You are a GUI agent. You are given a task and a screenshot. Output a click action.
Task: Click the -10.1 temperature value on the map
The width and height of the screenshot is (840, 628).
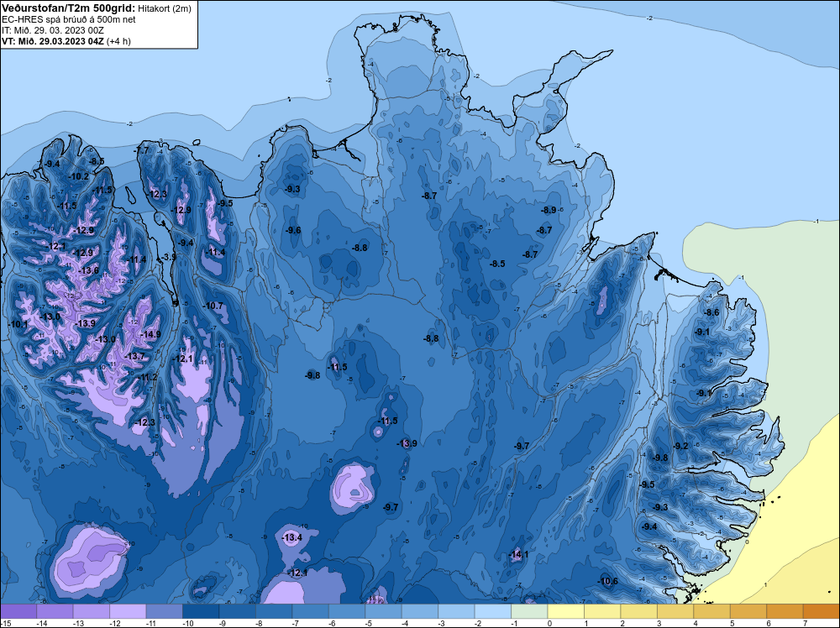click(18, 324)
